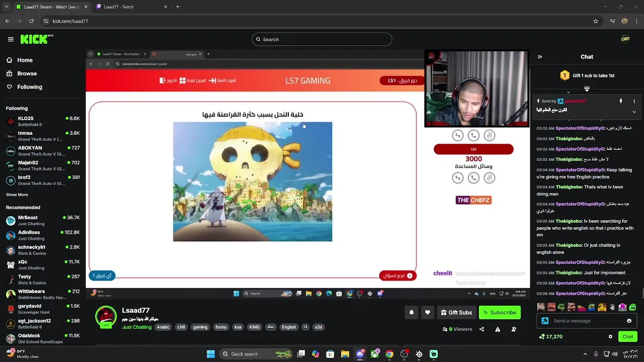Open the Kick hamburger sidebar menu
The image size is (644, 362).
point(11,39)
